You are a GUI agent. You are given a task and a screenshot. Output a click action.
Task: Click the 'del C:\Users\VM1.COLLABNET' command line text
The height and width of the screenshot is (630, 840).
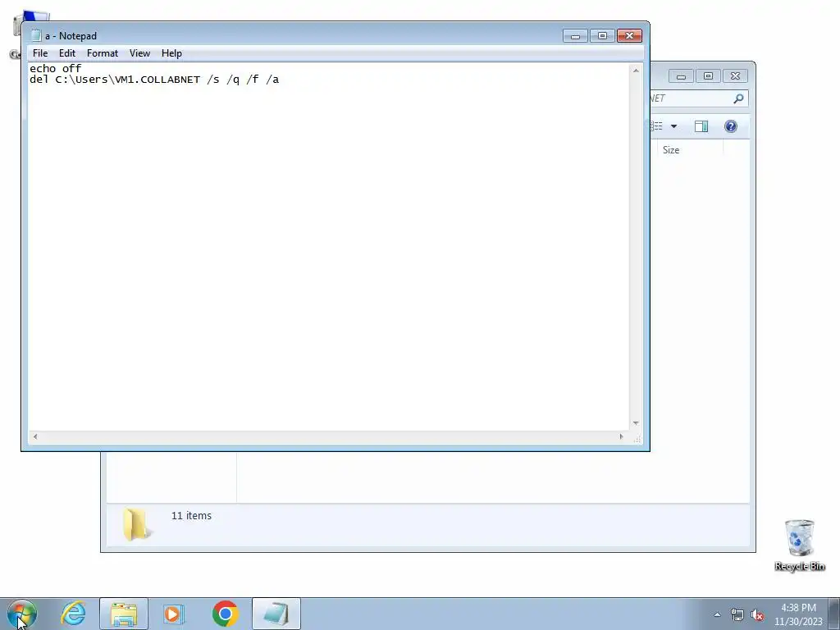154,80
